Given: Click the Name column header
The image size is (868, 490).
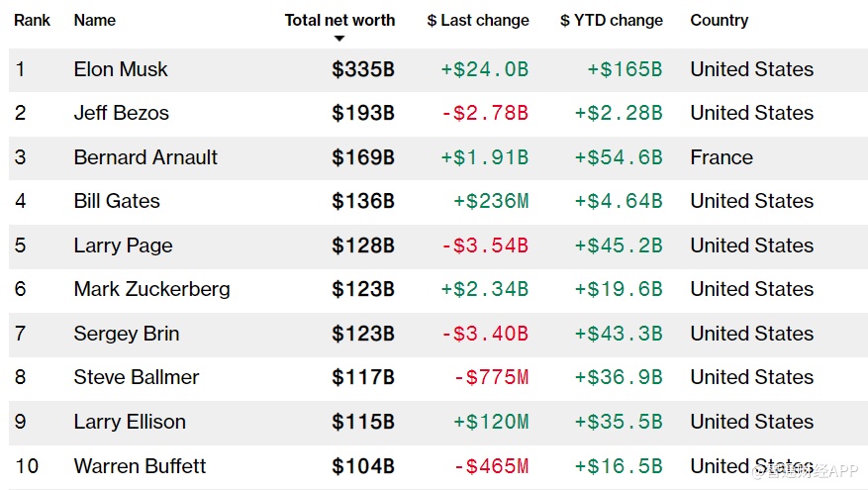Looking at the screenshot, I should [x=94, y=20].
